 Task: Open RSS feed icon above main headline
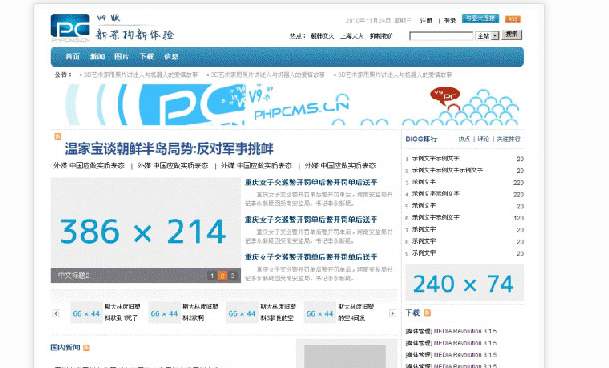[58, 136]
